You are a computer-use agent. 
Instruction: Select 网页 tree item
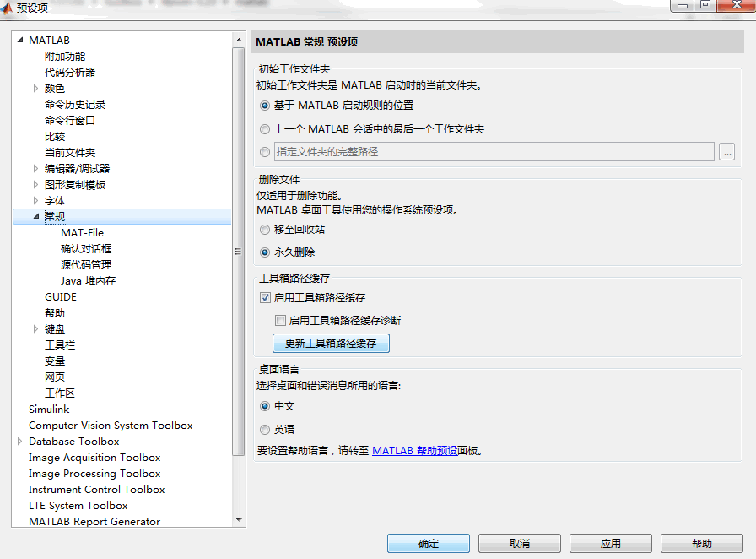point(55,377)
